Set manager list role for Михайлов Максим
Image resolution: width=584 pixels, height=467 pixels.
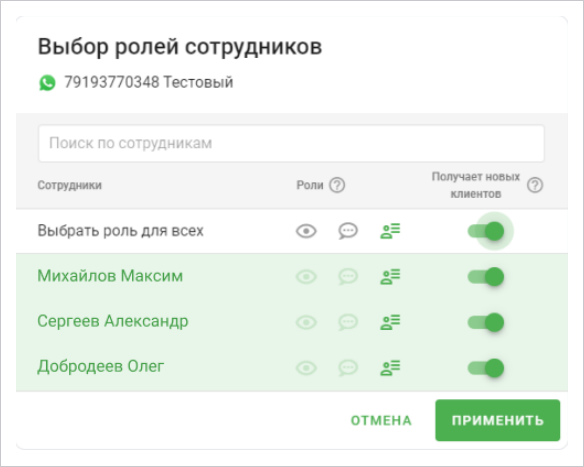[x=390, y=277]
